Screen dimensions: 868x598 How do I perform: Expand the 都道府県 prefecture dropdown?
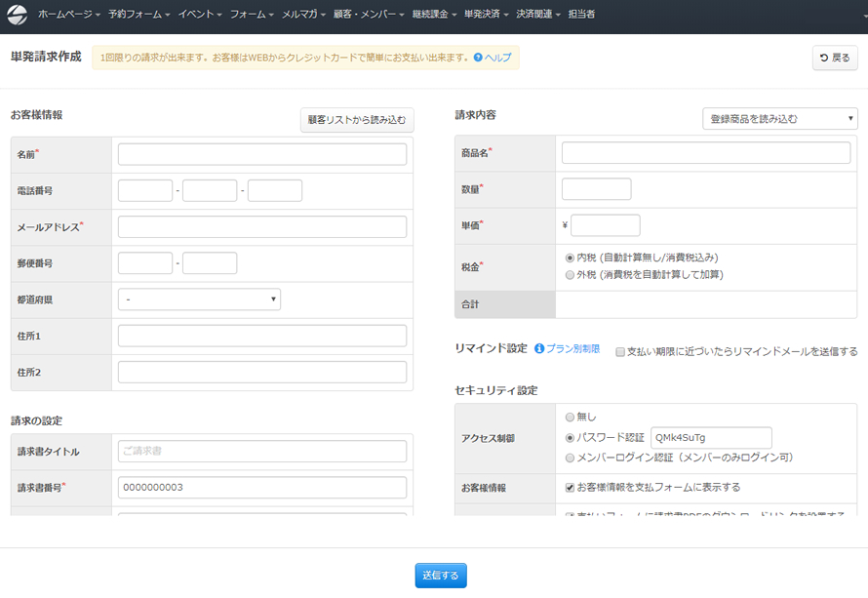coord(199,299)
